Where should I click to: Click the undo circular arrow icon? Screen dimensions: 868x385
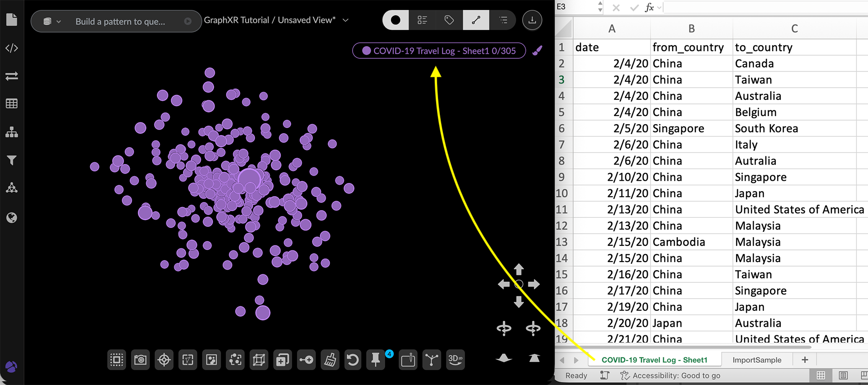pyautogui.click(x=353, y=360)
